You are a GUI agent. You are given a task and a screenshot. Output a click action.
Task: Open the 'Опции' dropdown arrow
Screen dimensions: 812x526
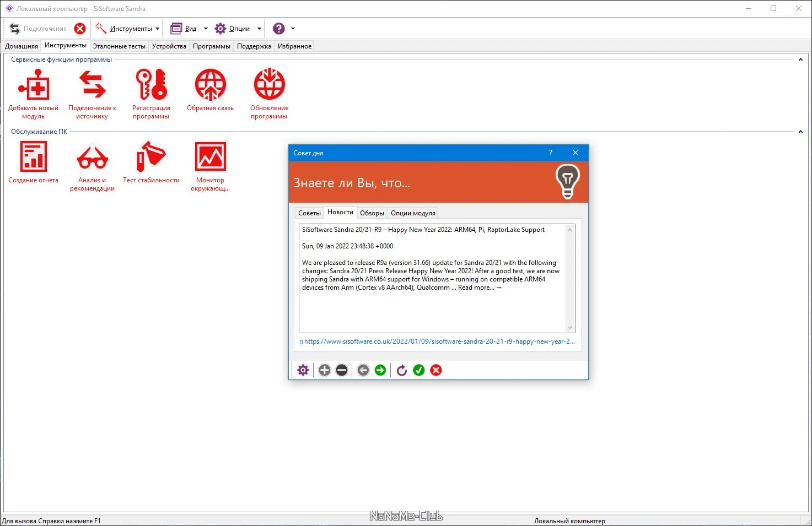259,28
